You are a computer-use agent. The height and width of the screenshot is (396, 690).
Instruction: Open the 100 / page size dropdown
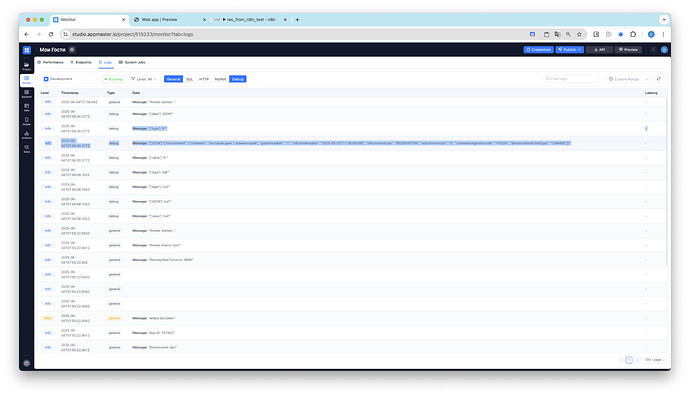(654, 359)
